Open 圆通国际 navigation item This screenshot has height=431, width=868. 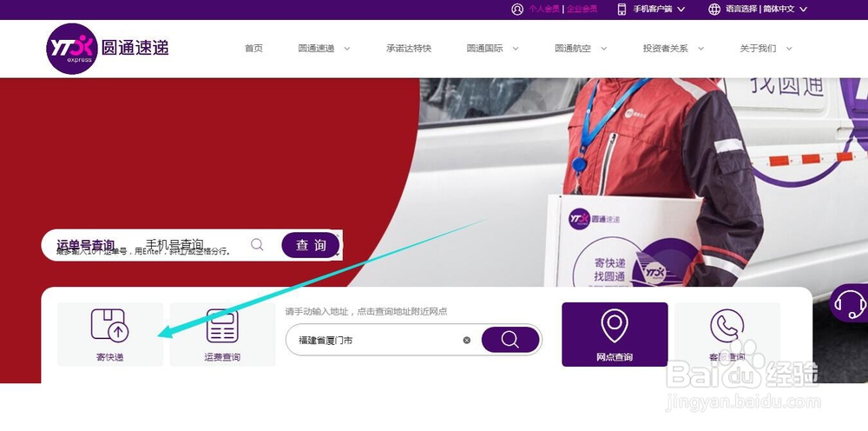pyautogui.click(x=484, y=48)
